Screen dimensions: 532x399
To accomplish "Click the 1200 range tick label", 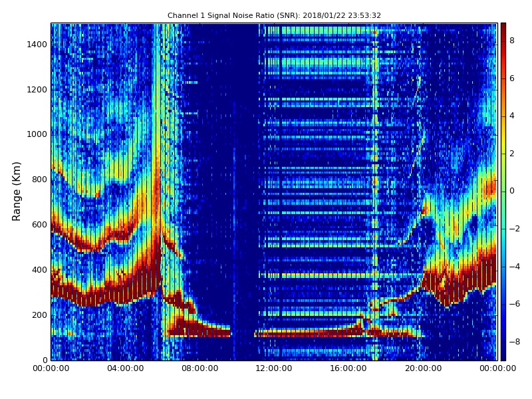I will click(37, 90).
